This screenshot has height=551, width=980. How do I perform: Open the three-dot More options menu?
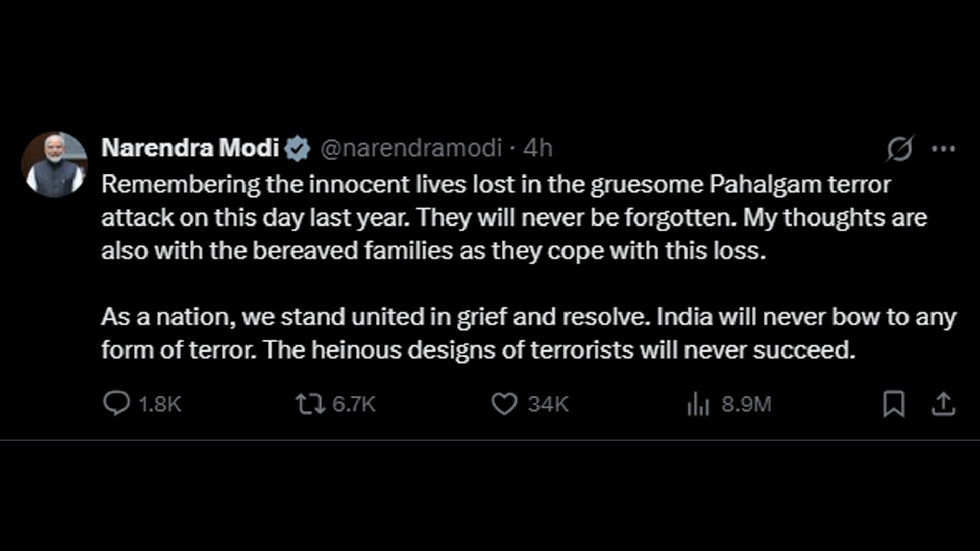(943, 148)
